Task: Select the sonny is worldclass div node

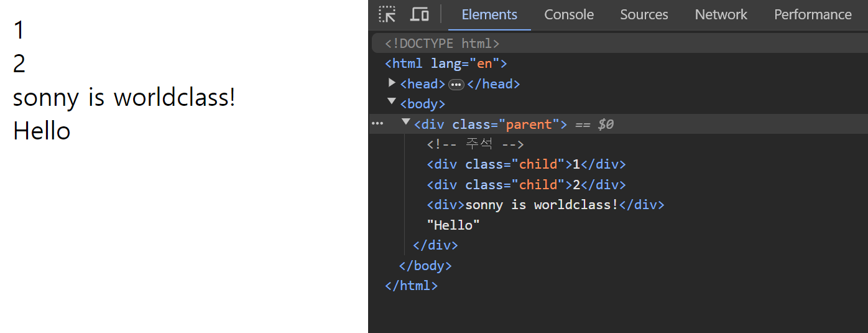Action: pyautogui.click(x=545, y=205)
